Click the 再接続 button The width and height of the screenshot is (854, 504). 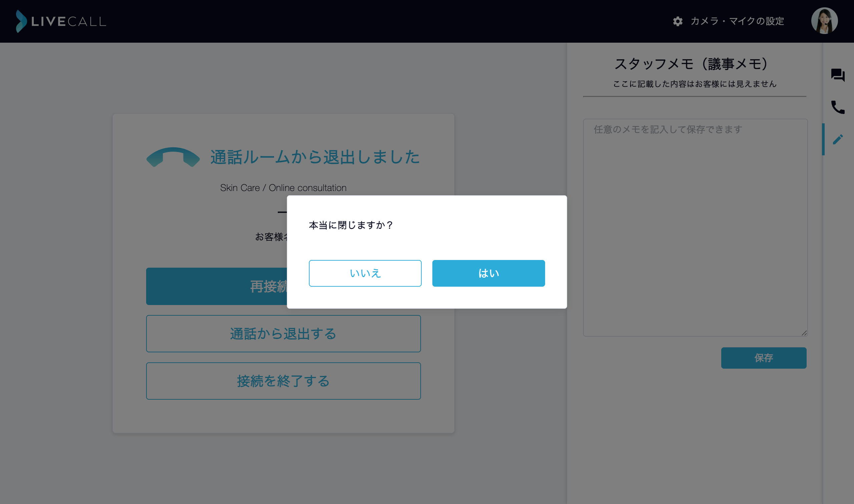217,286
